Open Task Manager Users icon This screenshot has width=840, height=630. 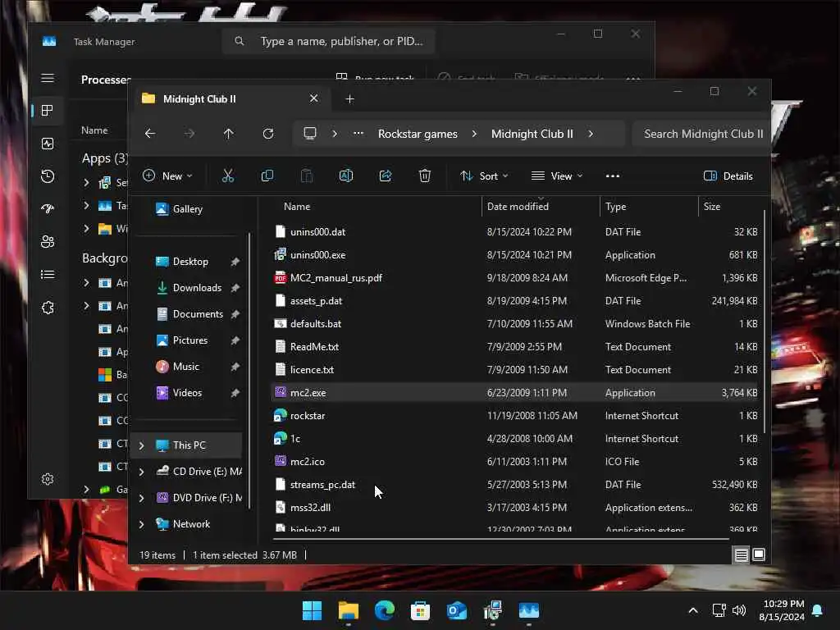click(47, 242)
